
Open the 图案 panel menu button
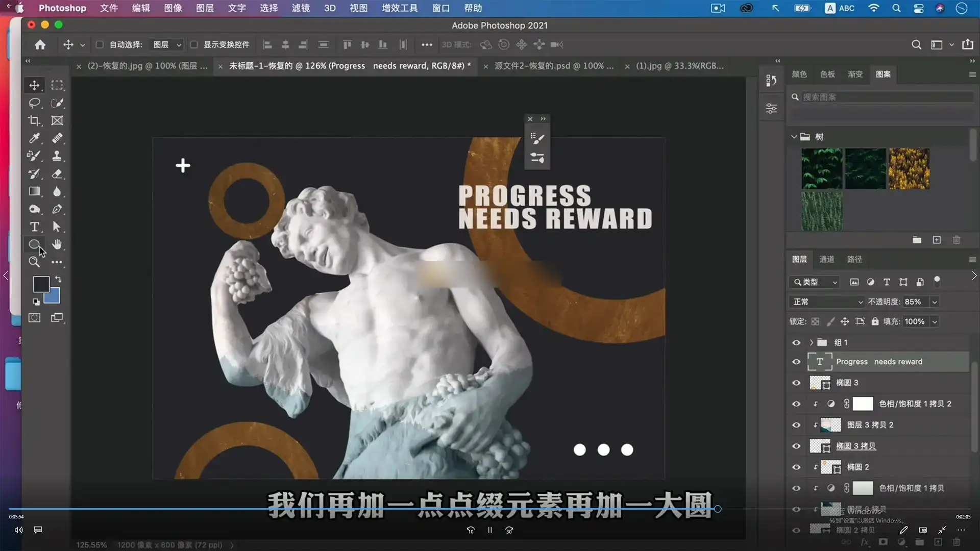(x=972, y=74)
